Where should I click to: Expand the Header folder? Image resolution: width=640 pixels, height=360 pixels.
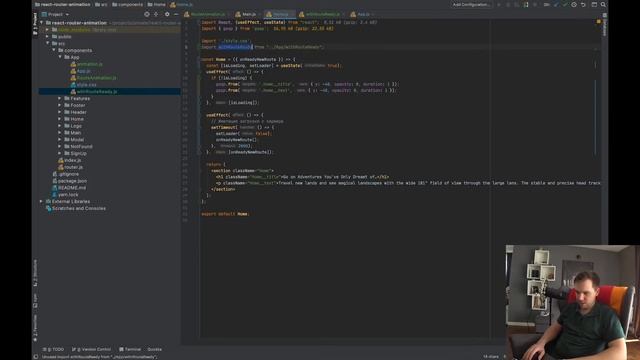tap(60, 112)
